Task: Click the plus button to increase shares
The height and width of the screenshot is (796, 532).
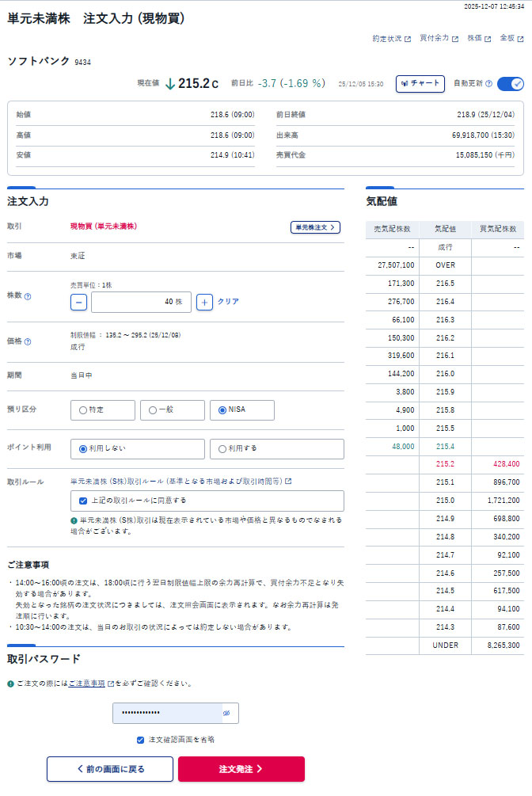Action: [204, 302]
